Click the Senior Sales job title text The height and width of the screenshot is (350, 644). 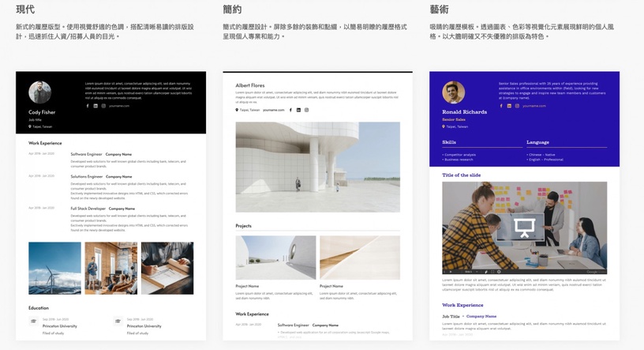point(454,119)
